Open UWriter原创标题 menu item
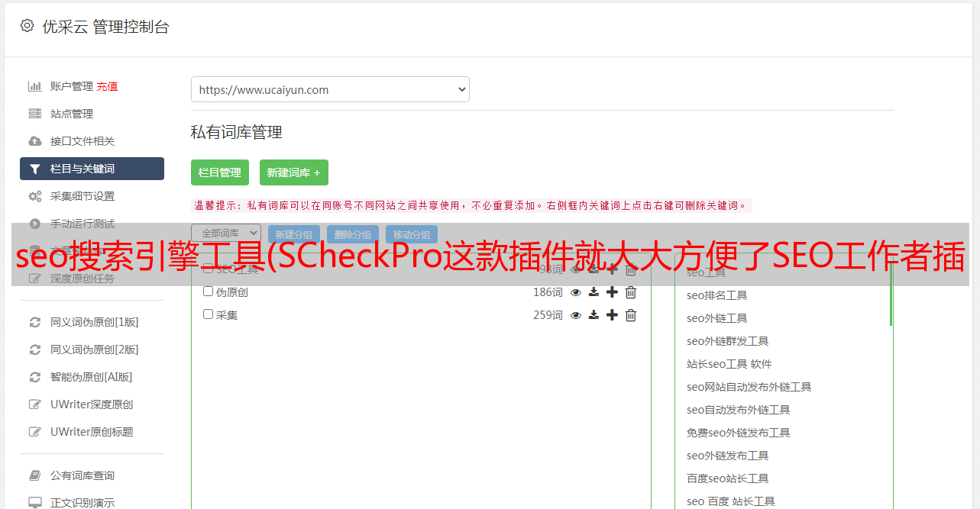Screen dimensions: 980x509 (x=92, y=432)
